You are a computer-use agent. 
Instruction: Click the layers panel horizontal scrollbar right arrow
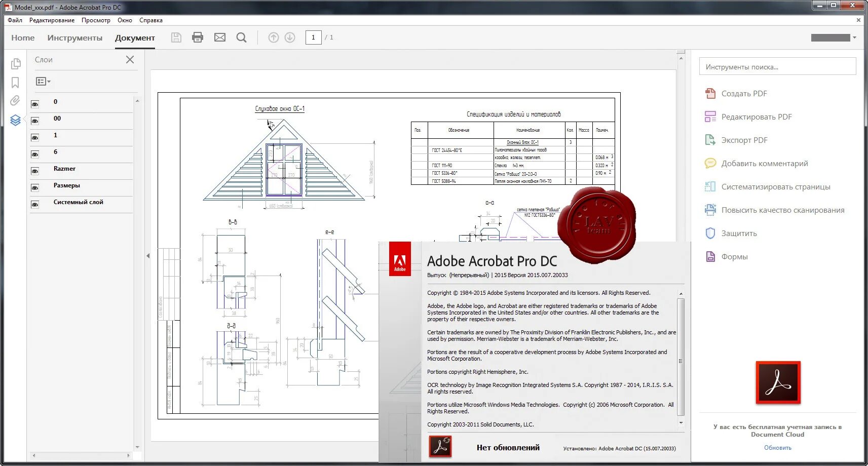coord(128,455)
